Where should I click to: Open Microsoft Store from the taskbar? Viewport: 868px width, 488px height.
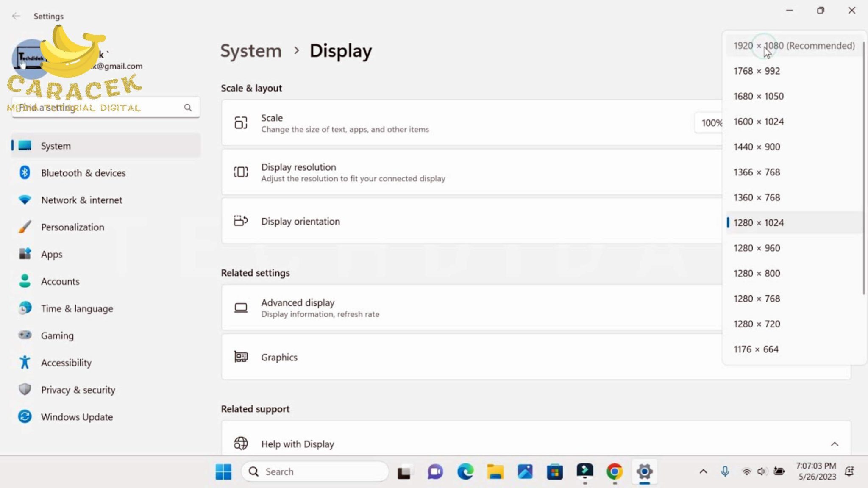click(555, 471)
